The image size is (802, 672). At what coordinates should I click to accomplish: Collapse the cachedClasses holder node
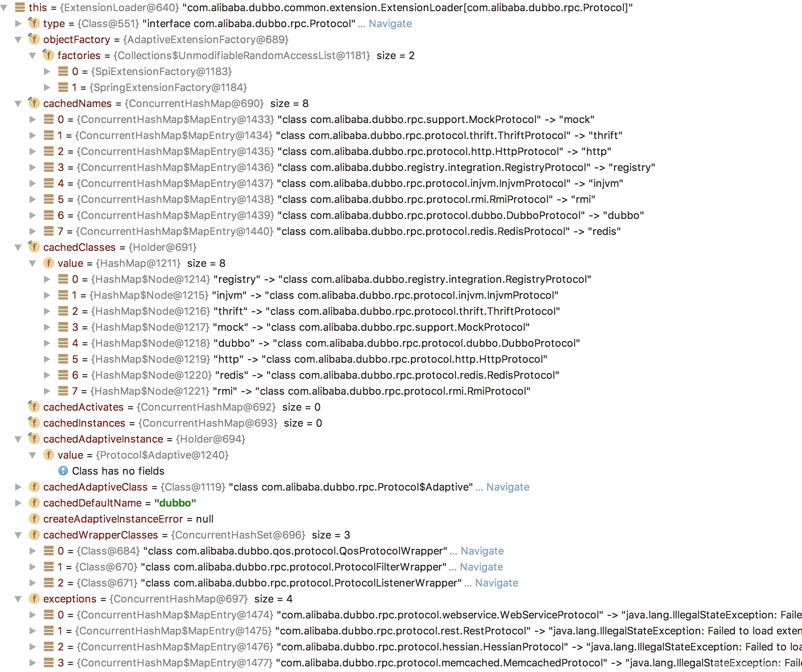[x=18, y=247]
